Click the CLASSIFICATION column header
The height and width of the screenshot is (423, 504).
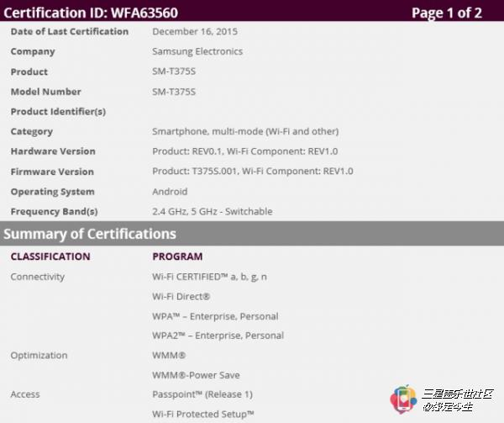pyautogui.click(x=50, y=256)
